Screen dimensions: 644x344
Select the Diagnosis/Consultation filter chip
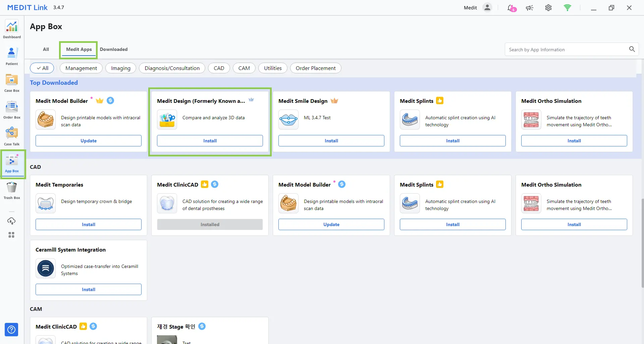(x=172, y=68)
